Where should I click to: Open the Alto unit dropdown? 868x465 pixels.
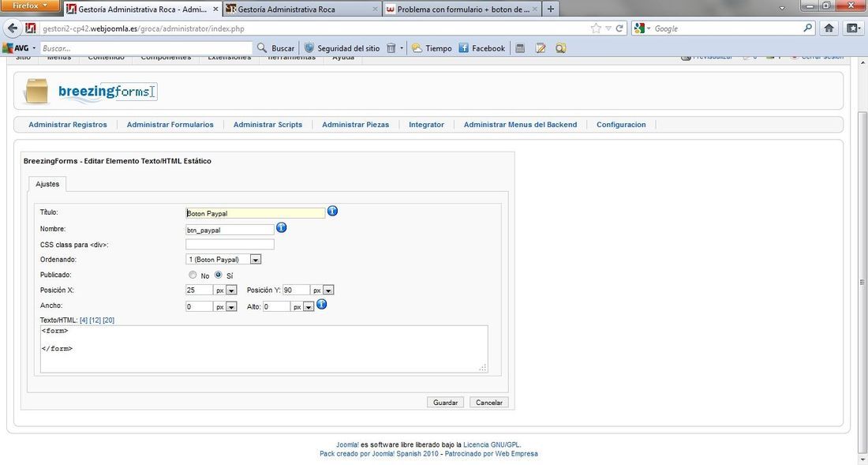coord(303,306)
